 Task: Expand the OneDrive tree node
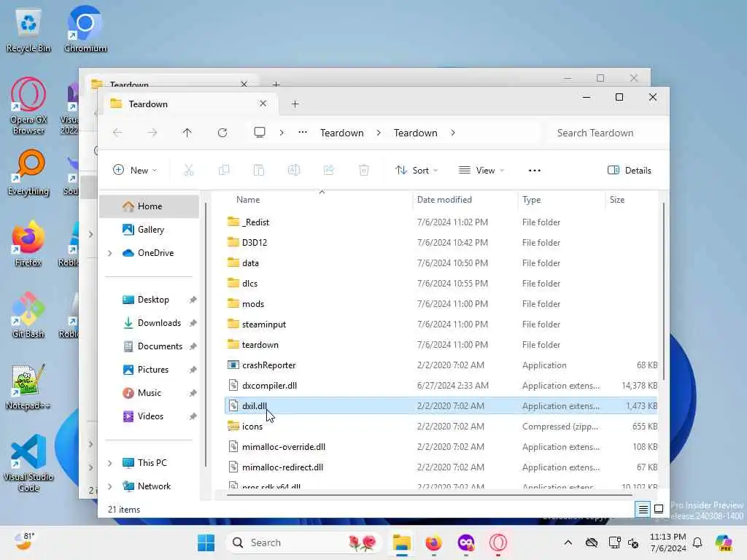click(110, 253)
